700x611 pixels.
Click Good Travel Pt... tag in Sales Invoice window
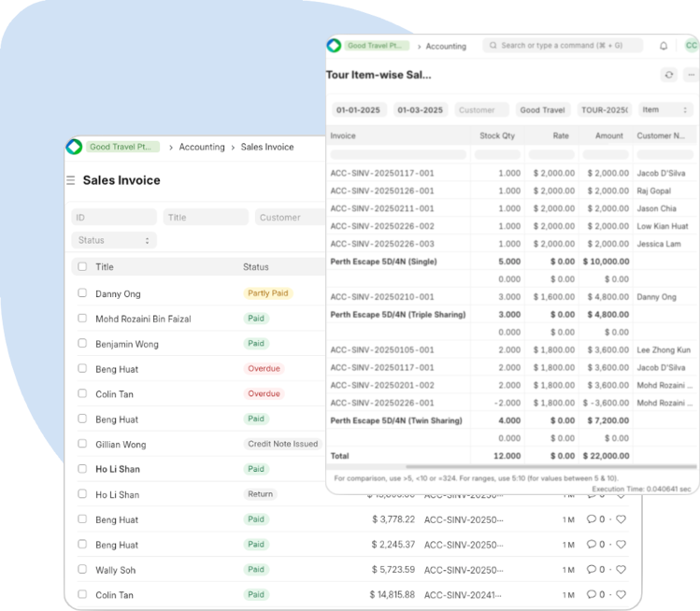click(122, 147)
